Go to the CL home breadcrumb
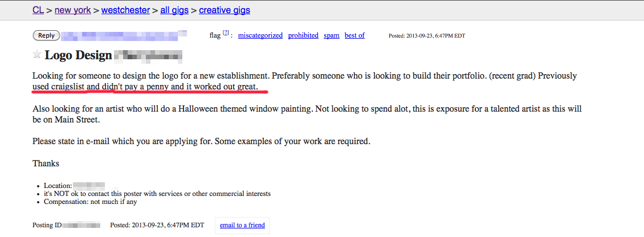 (39, 10)
